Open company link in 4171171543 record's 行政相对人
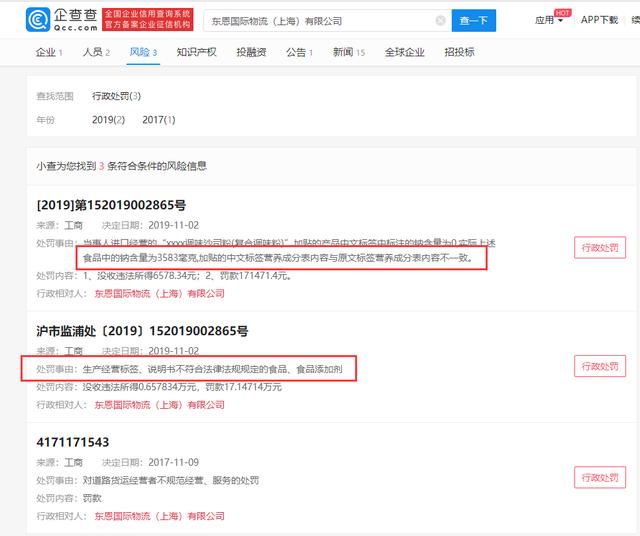 [x=160, y=516]
